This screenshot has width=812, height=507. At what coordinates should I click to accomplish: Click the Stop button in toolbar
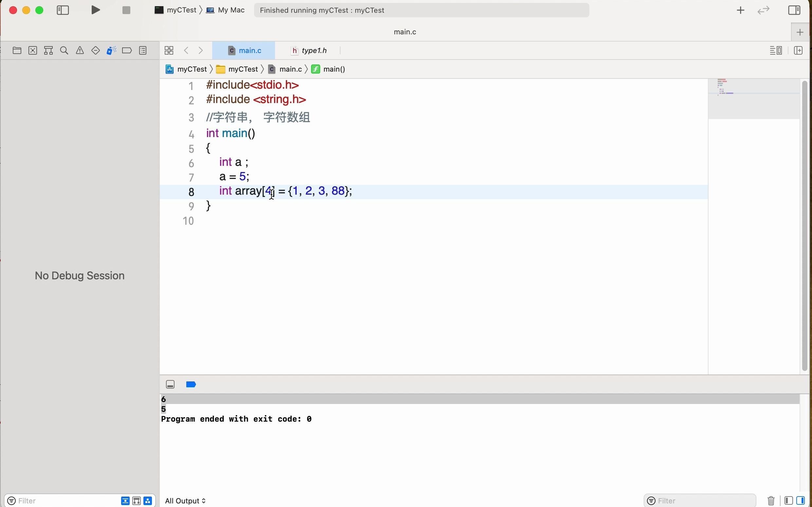click(x=126, y=10)
